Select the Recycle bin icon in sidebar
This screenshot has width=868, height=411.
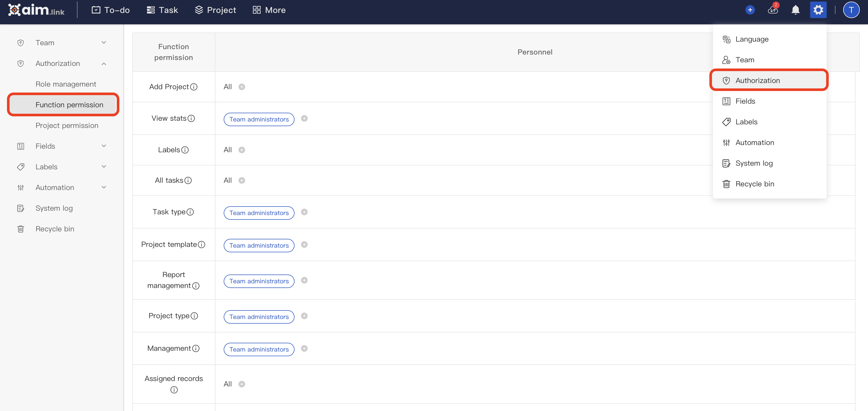click(x=21, y=229)
